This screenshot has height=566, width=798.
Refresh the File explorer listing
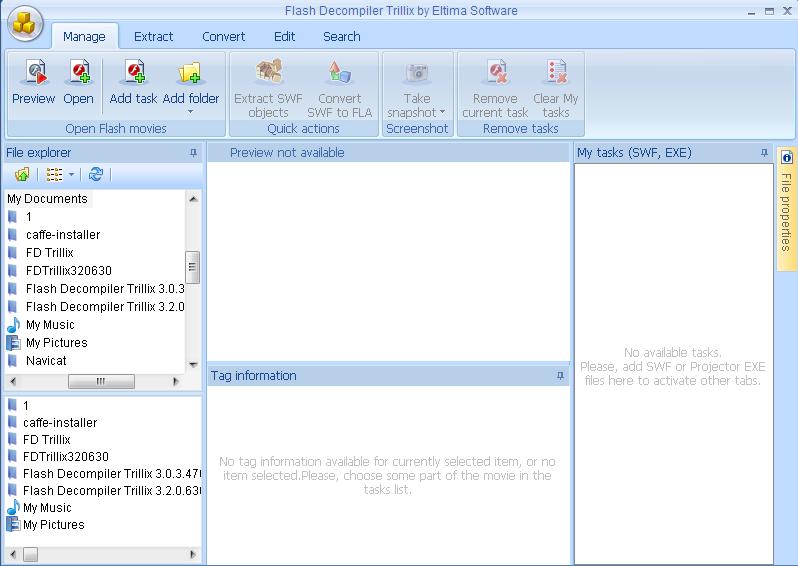point(96,174)
